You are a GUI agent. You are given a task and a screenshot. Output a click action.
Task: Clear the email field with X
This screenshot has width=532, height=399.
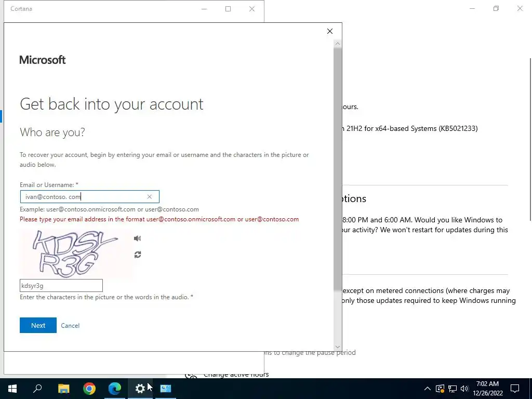[x=149, y=197]
